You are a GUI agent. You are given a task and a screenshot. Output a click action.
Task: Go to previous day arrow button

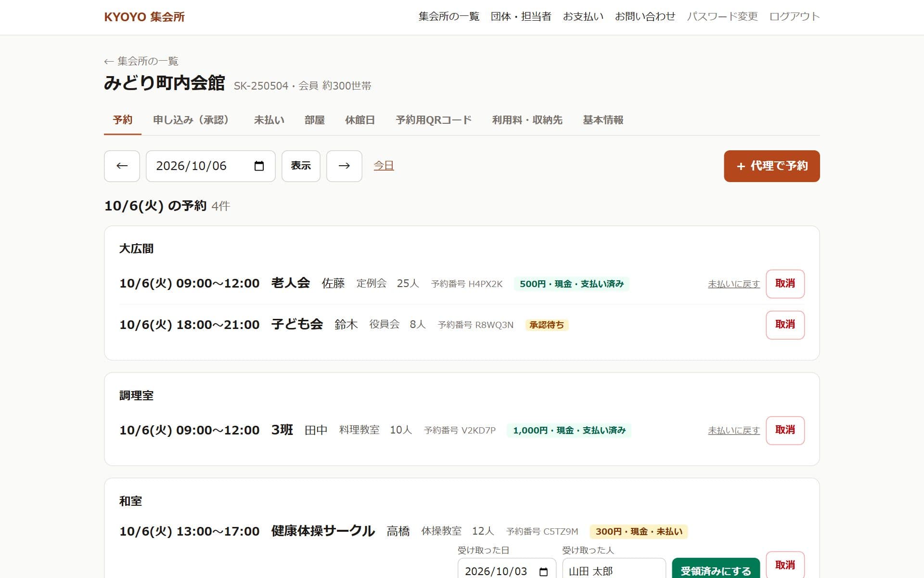(x=122, y=166)
